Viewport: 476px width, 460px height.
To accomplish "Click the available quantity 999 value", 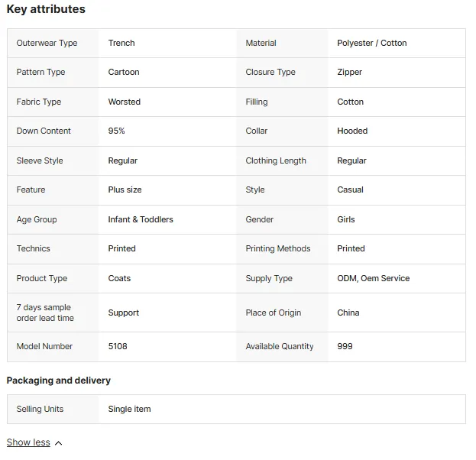I will tap(345, 346).
